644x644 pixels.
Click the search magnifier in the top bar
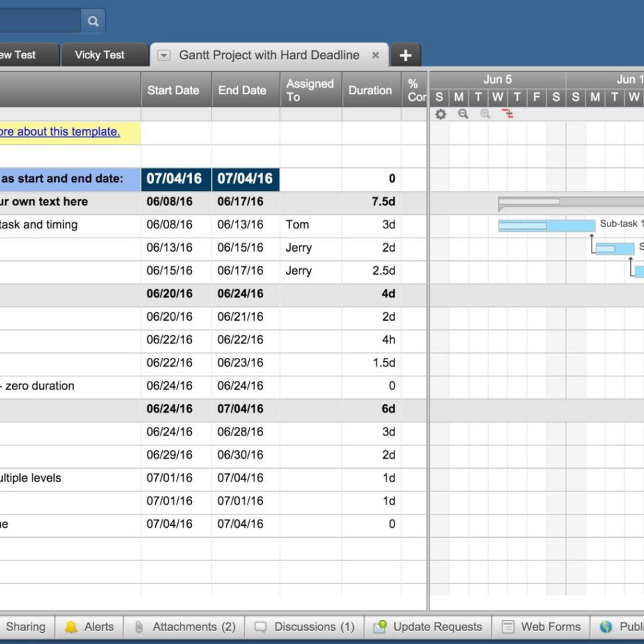point(92,21)
